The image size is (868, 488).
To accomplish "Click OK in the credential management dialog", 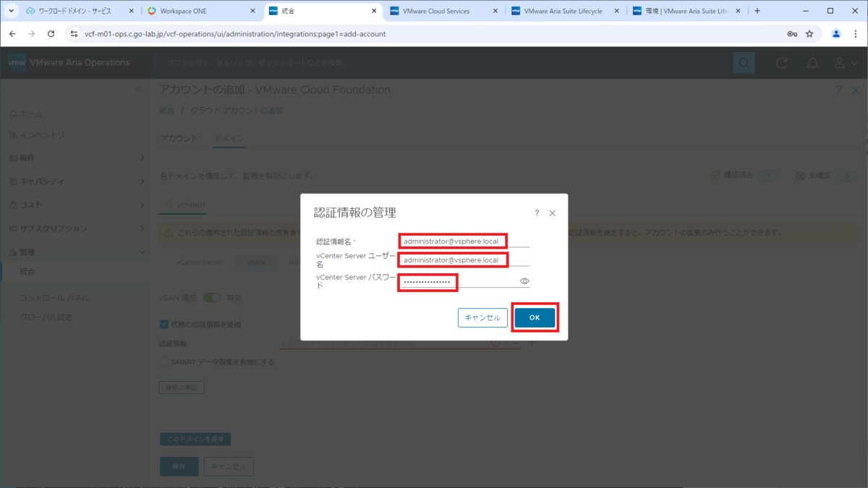I will pyautogui.click(x=535, y=317).
